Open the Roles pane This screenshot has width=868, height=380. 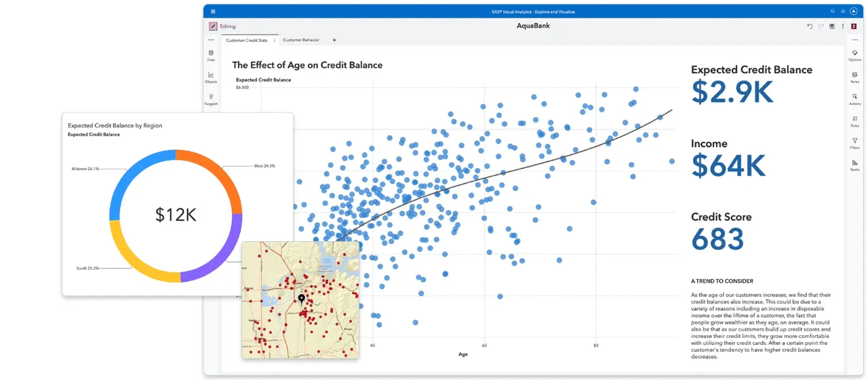pyautogui.click(x=854, y=77)
